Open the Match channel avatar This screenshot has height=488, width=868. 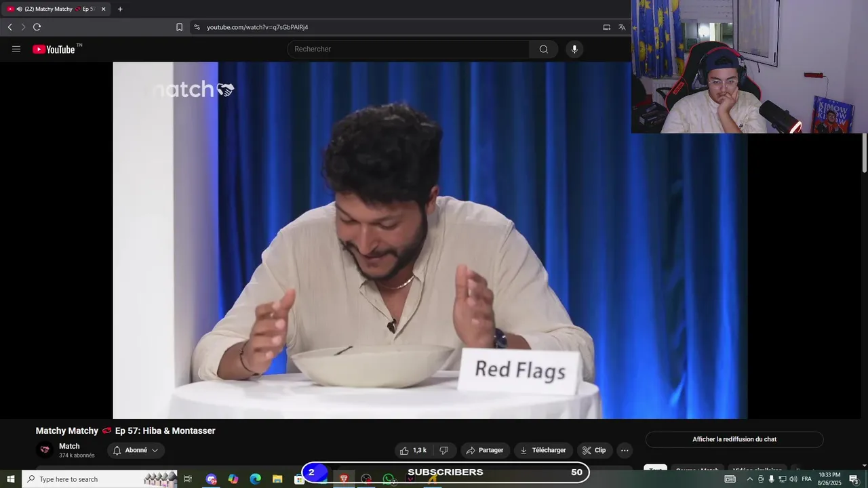(45, 450)
